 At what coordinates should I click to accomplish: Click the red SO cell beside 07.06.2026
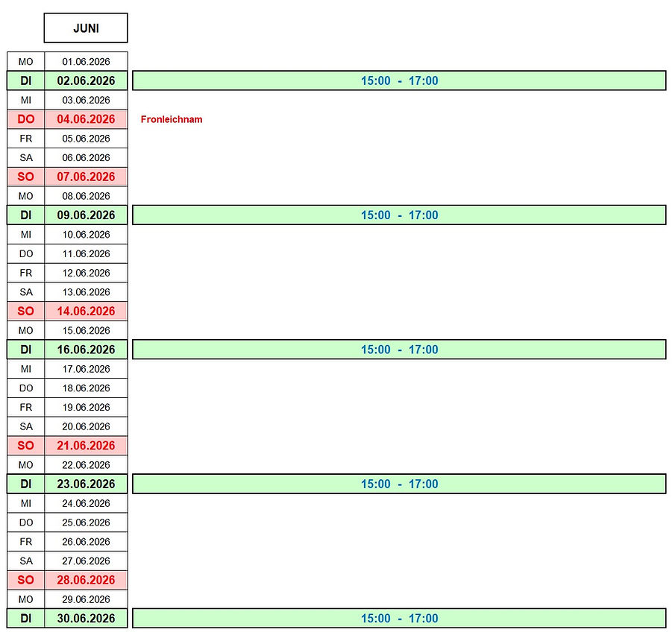25,177
